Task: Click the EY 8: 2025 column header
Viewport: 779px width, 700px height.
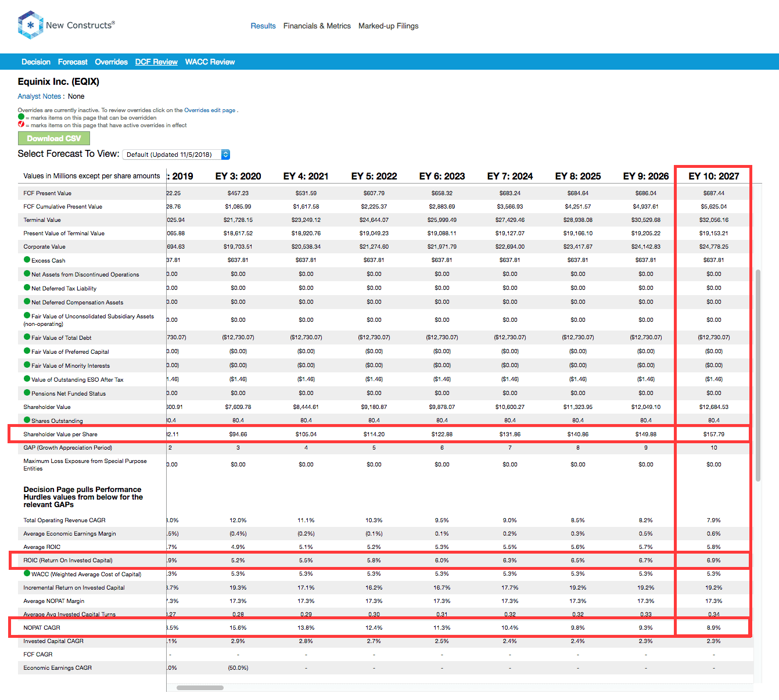Action: (x=578, y=176)
